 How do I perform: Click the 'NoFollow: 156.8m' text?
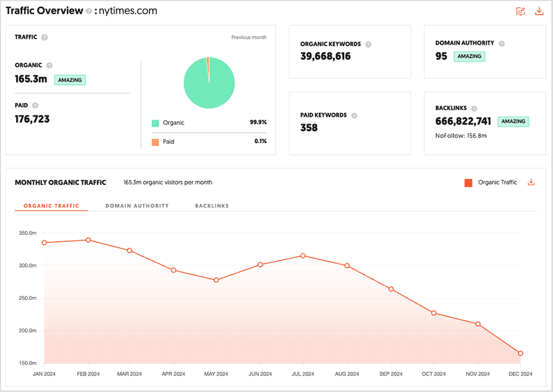461,136
